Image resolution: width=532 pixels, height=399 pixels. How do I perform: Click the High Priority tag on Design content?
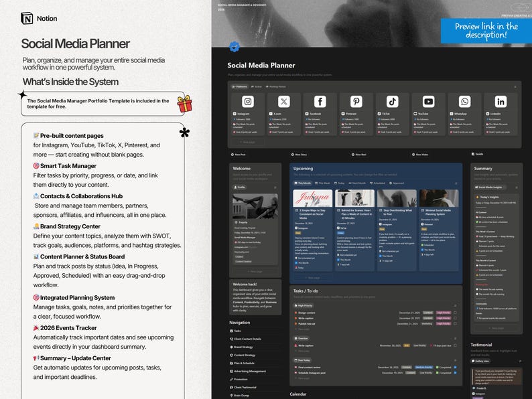click(x=444, y=313)
